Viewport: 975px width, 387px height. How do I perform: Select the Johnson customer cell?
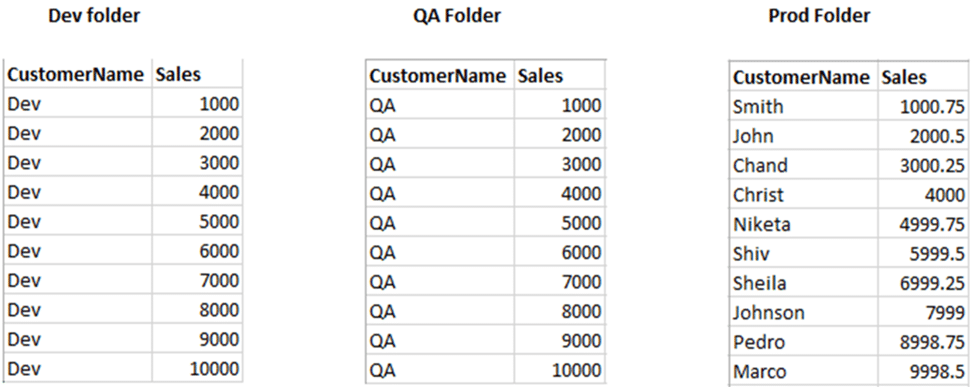click(x=803, y=312)
